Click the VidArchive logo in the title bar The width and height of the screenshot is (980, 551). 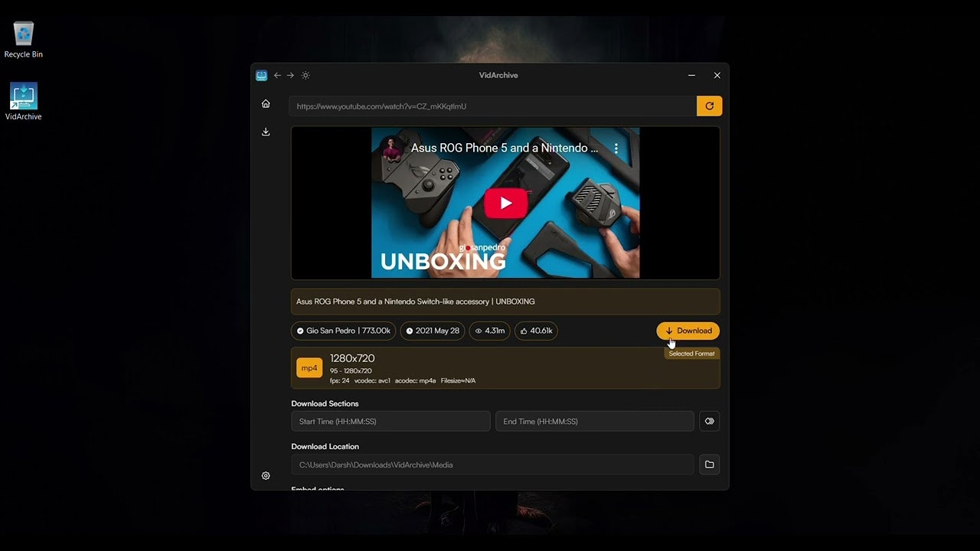(261, 75)
